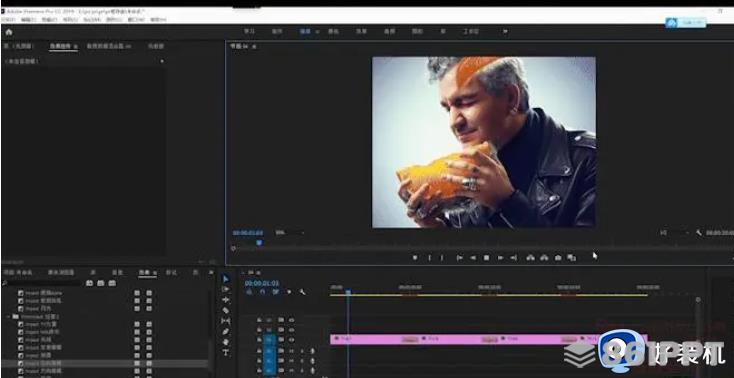Select the Type tool

click(226, 352)
